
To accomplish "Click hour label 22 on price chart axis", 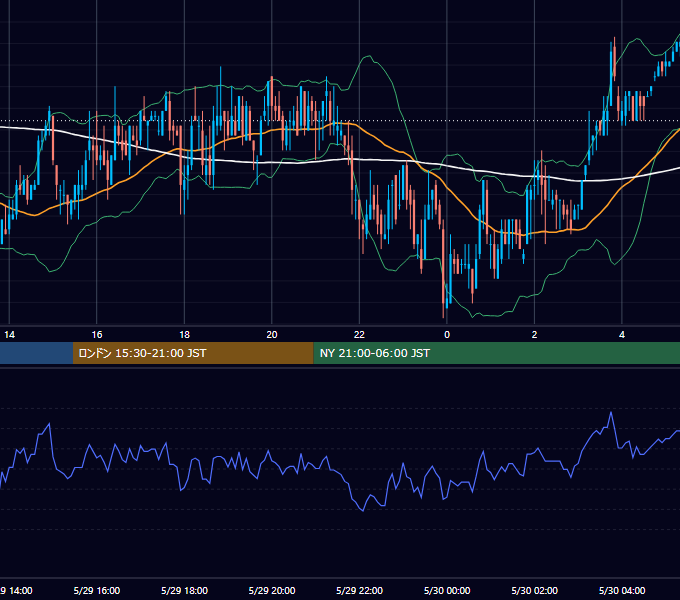I will coord(359,335).
